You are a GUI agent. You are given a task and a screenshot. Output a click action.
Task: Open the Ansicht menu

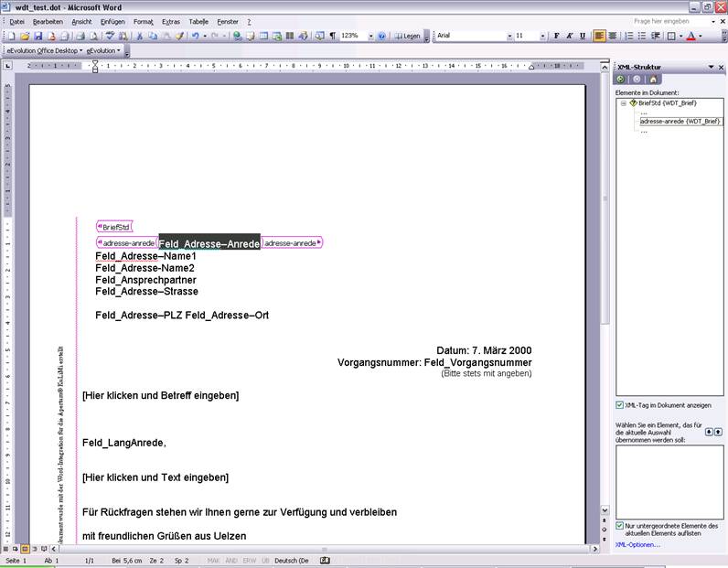point(81,22)
